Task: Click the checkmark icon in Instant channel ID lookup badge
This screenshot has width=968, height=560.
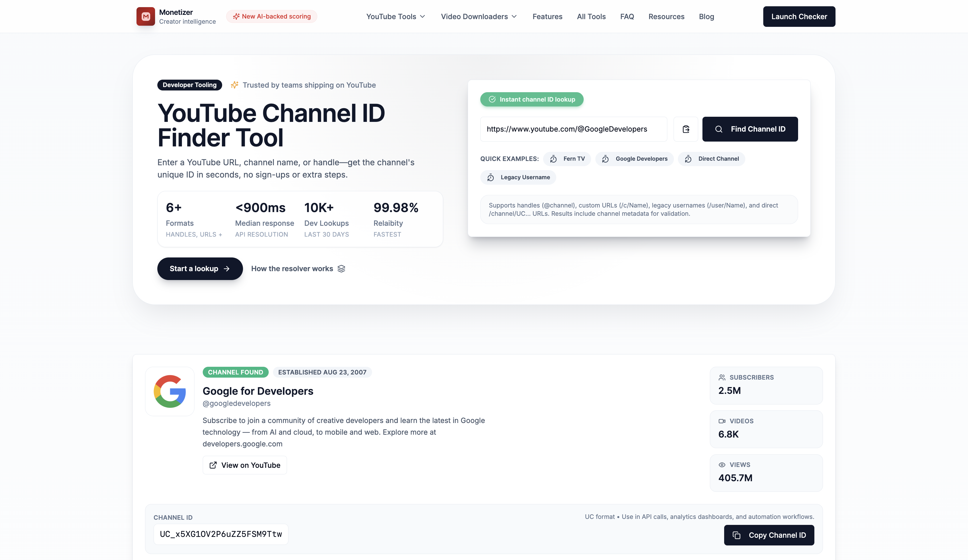Action: coord(493,99)
